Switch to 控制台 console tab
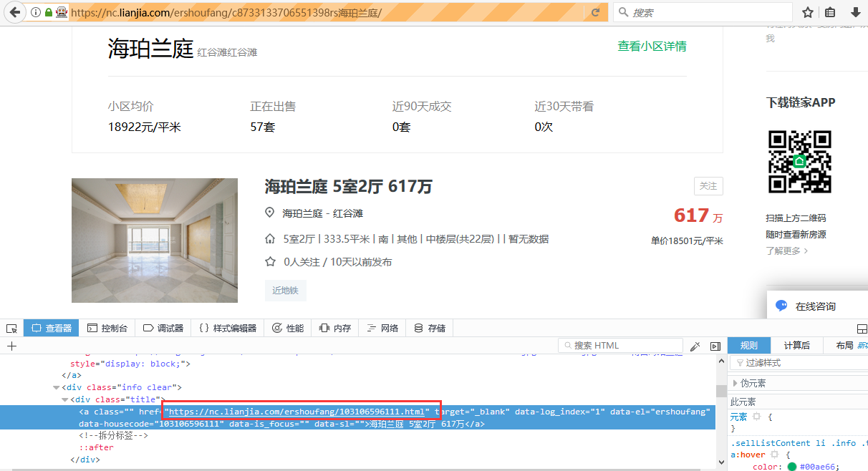The width and height of the screenshot is (868, 471). [107, 328]
